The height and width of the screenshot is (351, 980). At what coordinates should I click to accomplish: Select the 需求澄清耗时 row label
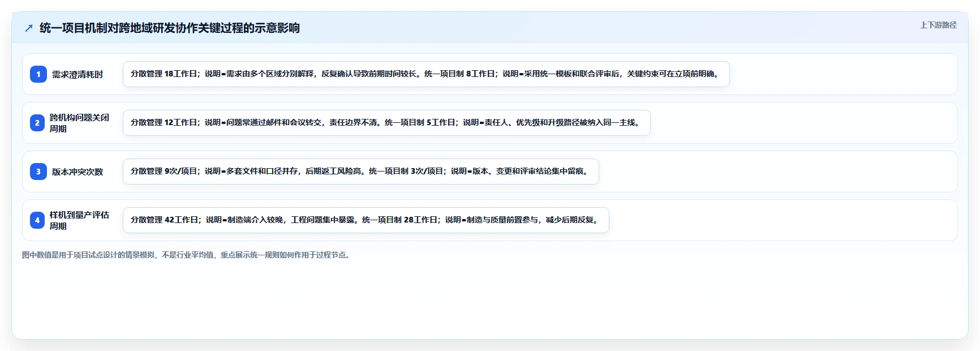point(78,74)
